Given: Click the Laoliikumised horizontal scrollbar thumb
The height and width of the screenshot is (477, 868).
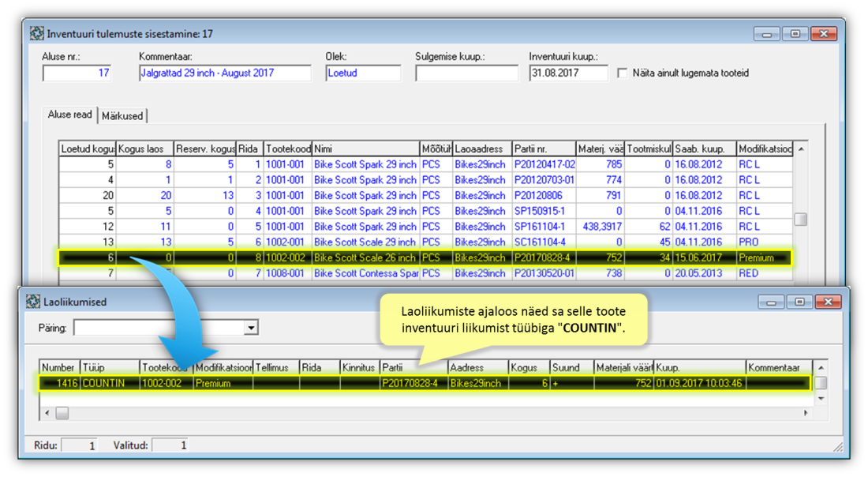Looking at the screenshot, I should 62,413.
